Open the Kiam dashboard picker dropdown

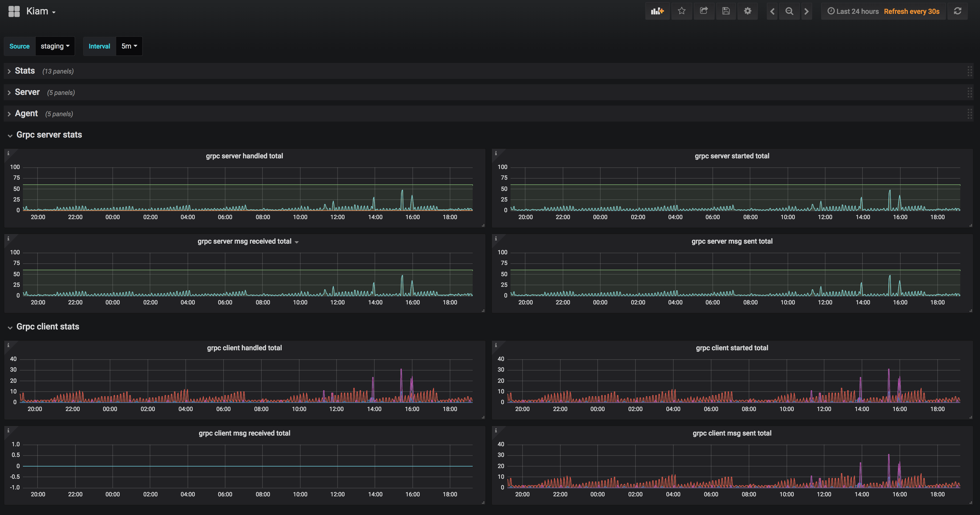41,11
